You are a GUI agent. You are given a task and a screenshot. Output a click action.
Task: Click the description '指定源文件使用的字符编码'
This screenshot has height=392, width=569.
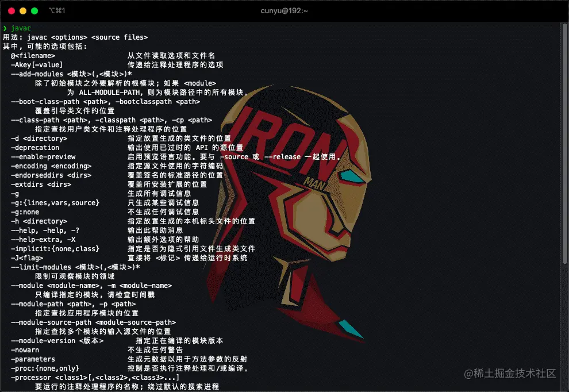tap(175, 166)
